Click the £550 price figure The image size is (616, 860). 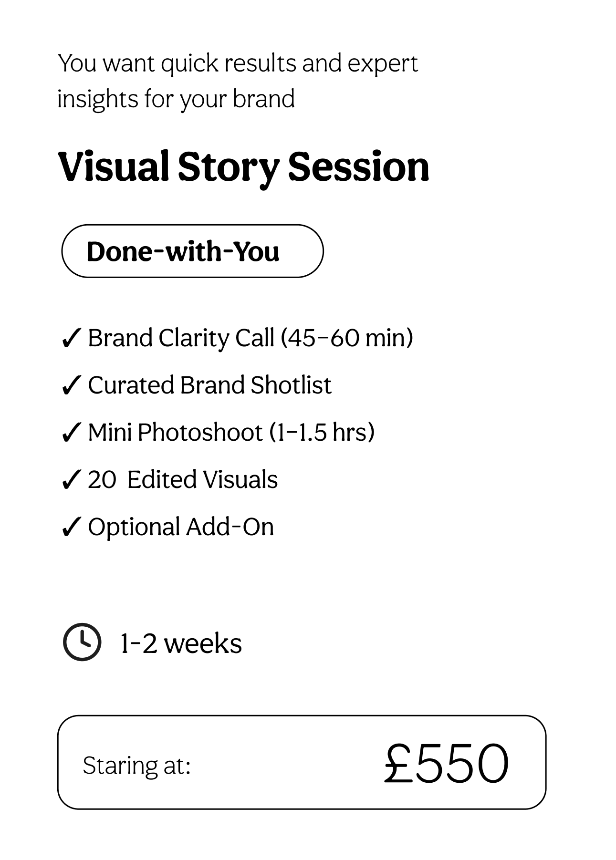(446, 763)
